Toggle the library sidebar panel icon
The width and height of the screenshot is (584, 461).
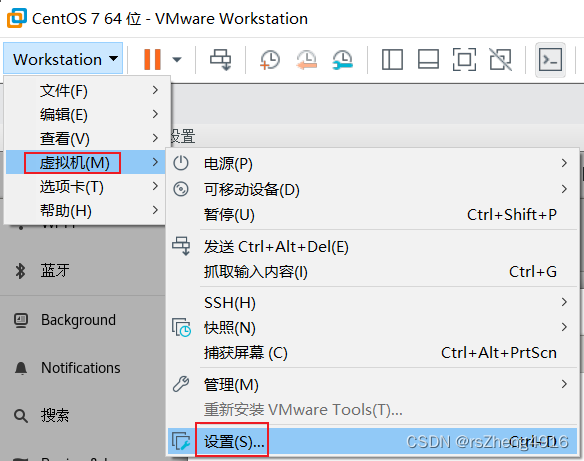pyautogui.click(x=392, y=60)
